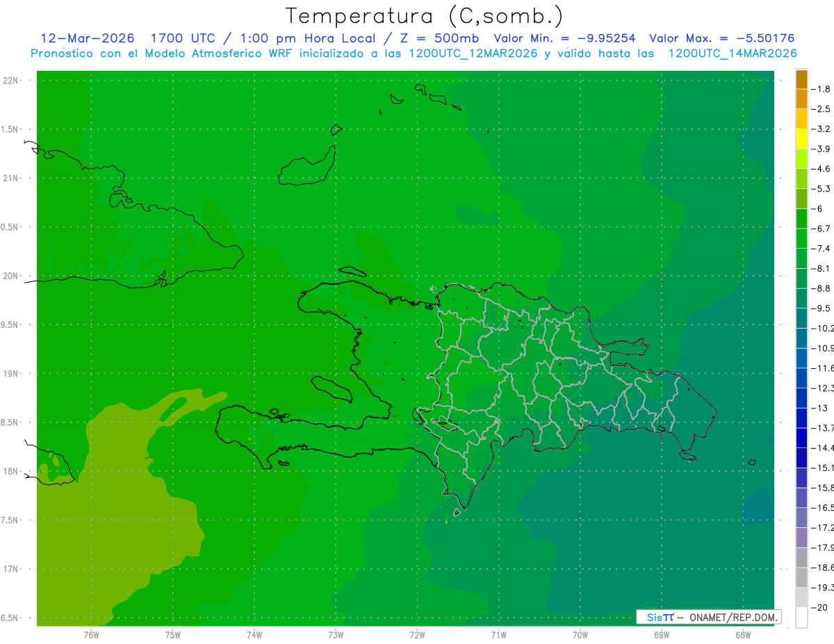The width and height of the screenshot is (834, 644).
Task: Click the "-9.5" legend value
Action: pos(821,308)
